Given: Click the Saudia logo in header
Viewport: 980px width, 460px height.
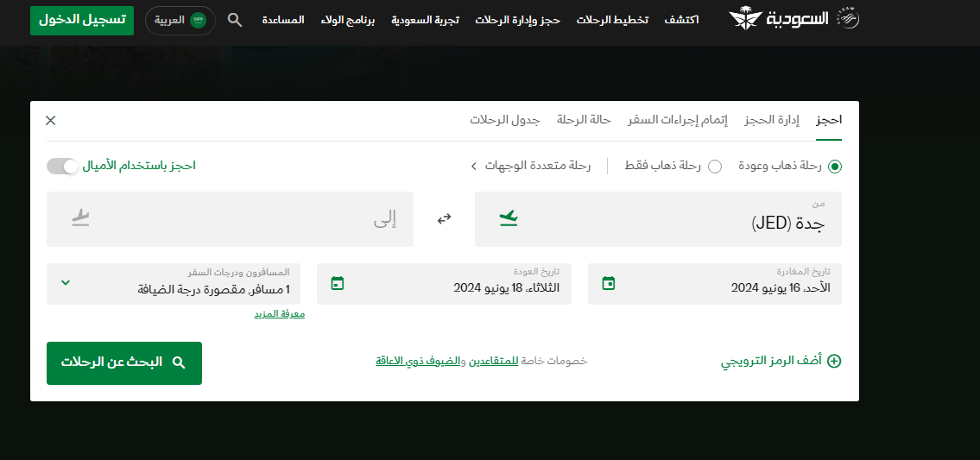Looking at the screenshot, I should [x=793, y=19].
